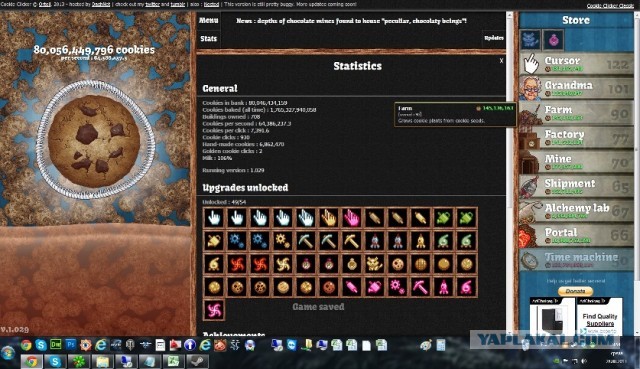Launch Dreamweaver from quick launch bar
640x369 pixels.
click(56, 345)
